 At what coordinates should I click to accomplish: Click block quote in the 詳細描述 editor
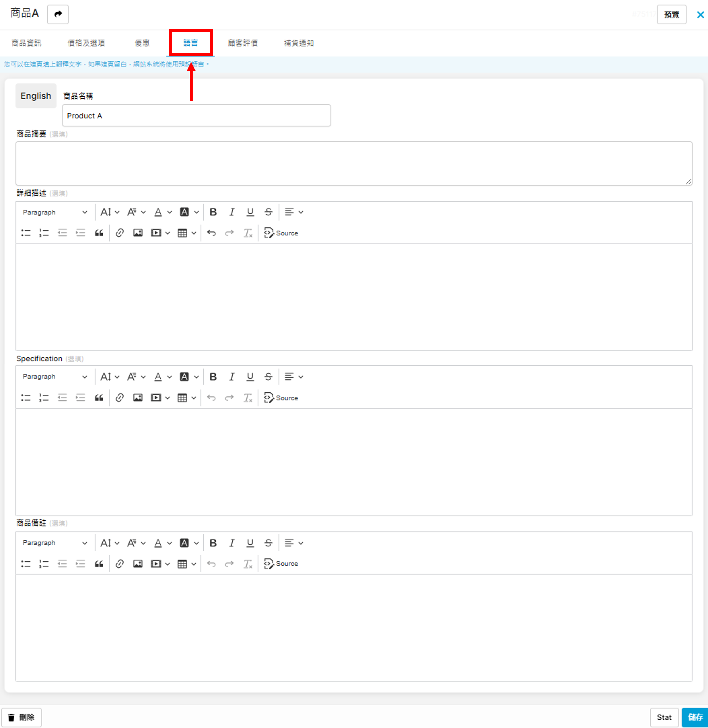pyautogui.click(x=99, y=233)
